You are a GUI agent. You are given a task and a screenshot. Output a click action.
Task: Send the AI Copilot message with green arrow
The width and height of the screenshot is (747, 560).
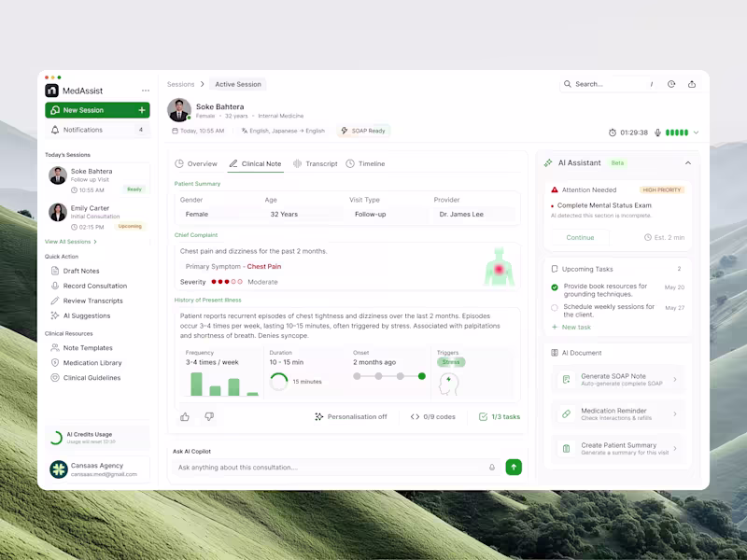coord(514,468)
